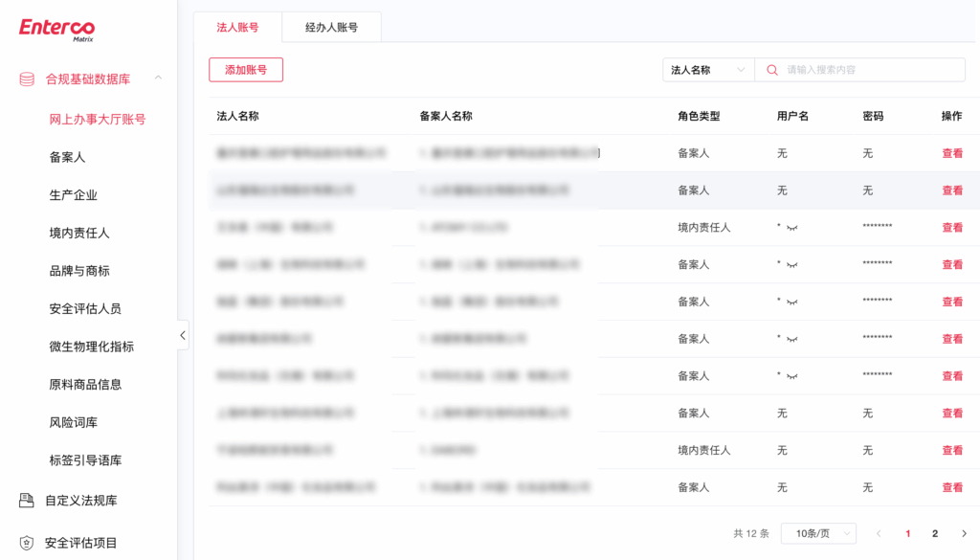Open the 法人名称 search type dropdown
Screen dimensions: 980x560
[x=708, y=70]
